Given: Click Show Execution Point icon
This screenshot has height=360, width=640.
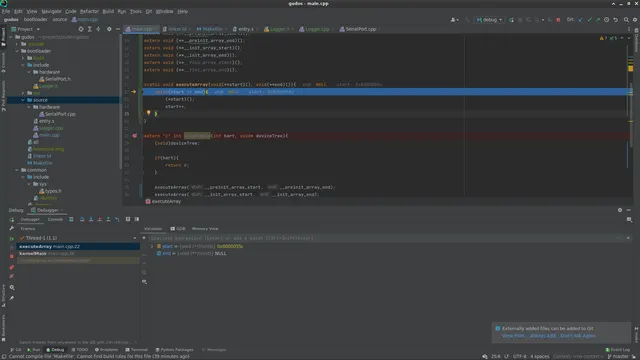Looking at the screenshot, I should tap(71, 219).
